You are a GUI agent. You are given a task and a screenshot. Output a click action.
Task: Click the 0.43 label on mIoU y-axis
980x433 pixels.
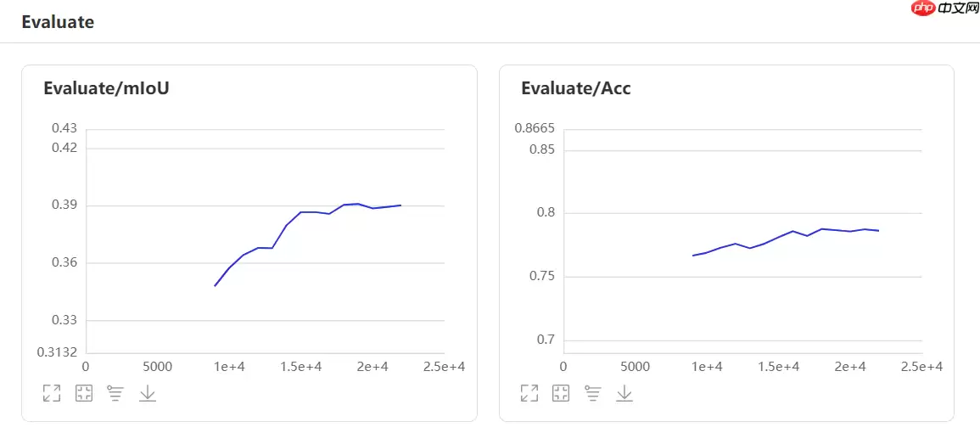pos(64,128)
